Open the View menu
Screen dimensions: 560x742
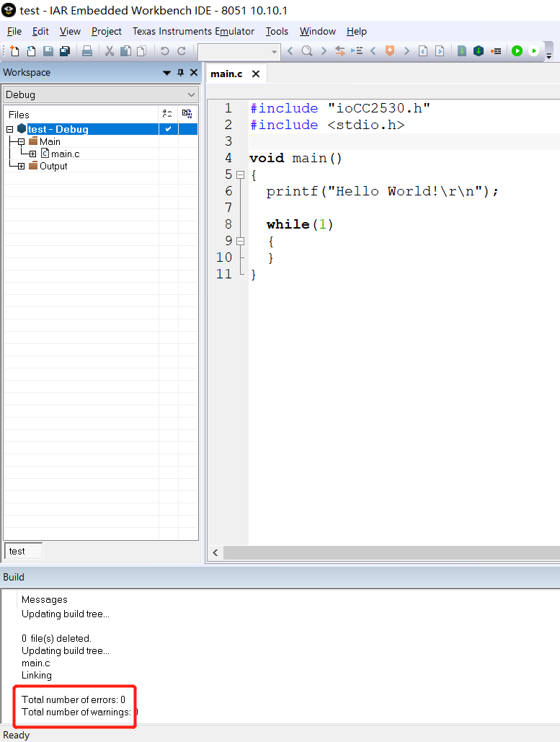point(70,31)
